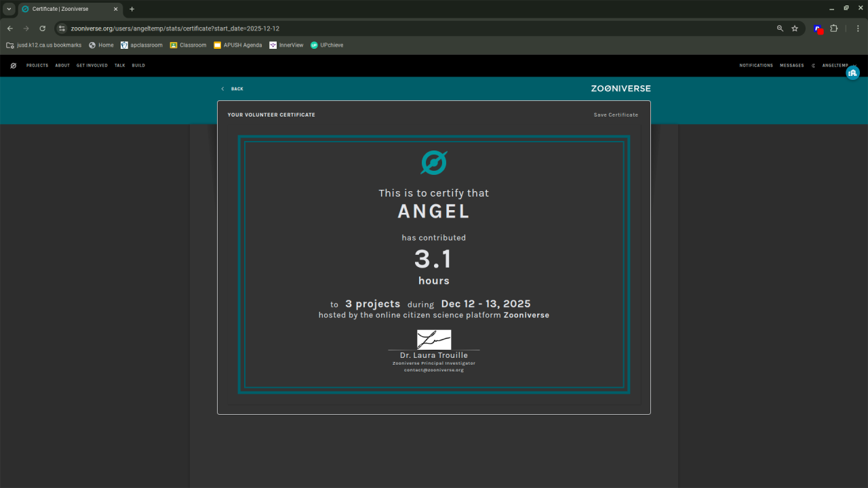The height and width of the screenshot is (488, 868).
Task: Open the UPchieve bookmark
Action: tap(327, 45)
